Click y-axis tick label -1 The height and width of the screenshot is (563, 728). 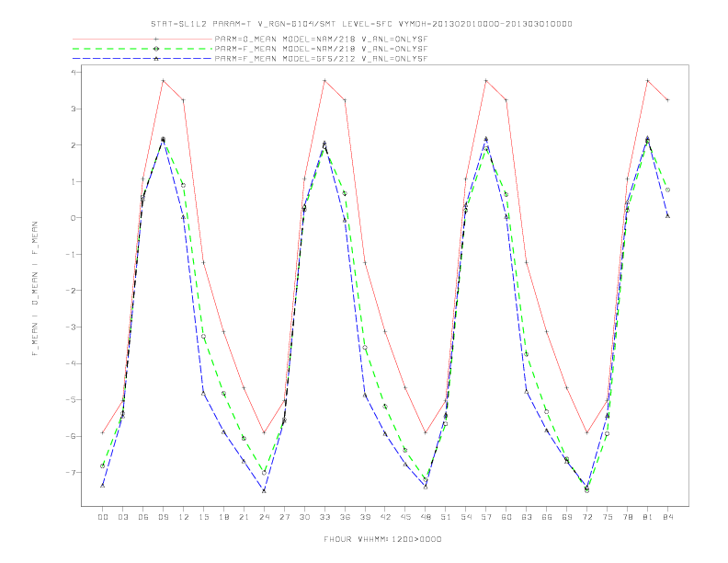coord(72,254)
